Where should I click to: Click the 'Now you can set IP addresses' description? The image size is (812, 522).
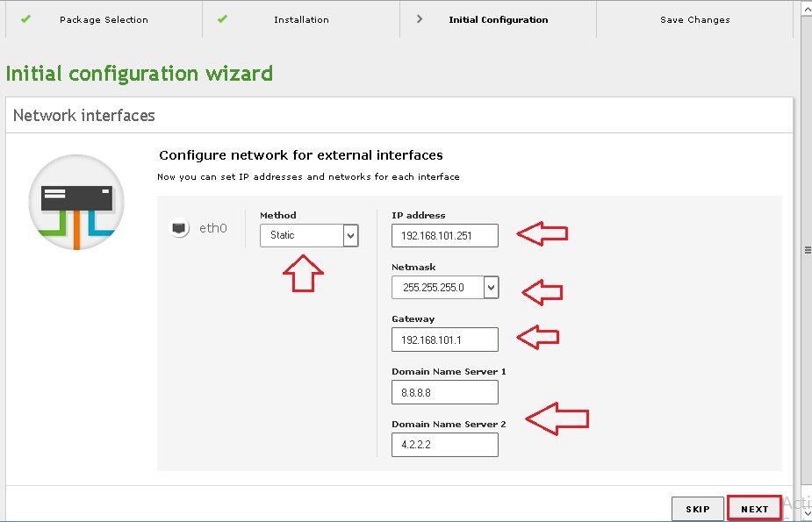pos(308,177)
